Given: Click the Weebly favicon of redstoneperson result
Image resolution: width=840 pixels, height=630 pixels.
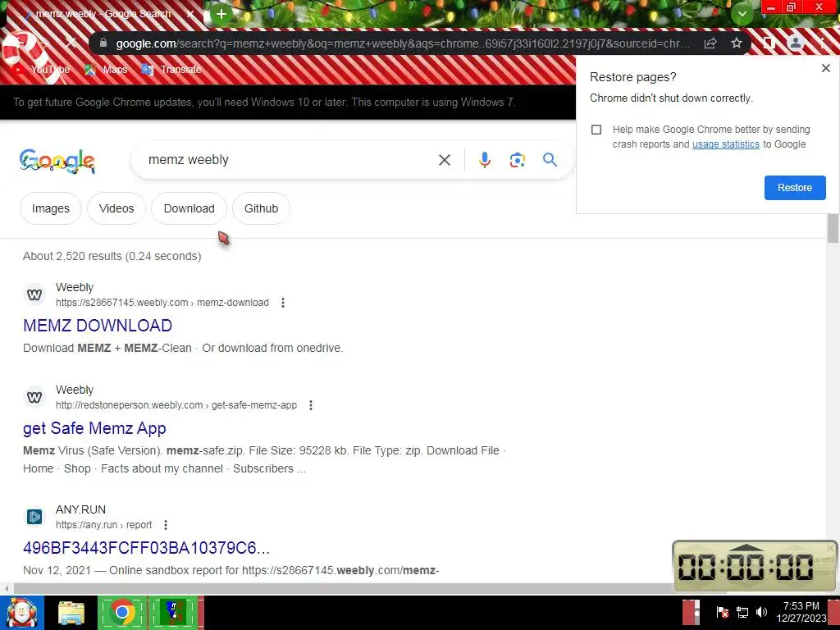Looking at the screenshot, I should tap(34, 398).
